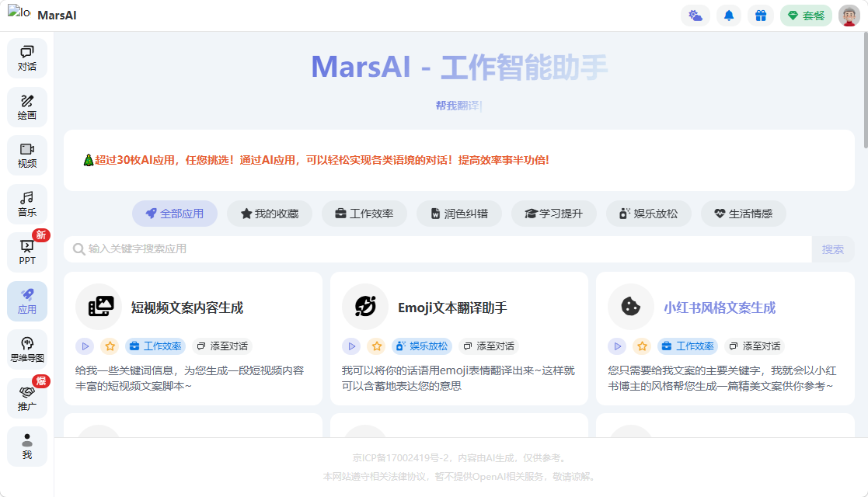
Task: Click the page vertical scrollbar
Action: [x=865, y=90]
